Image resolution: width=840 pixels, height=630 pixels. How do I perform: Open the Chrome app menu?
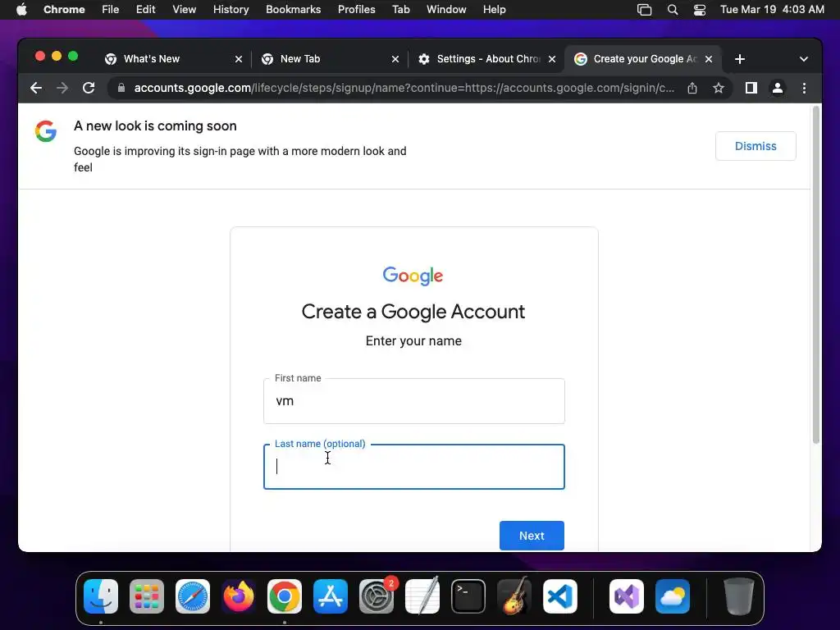tap(64, 10)
